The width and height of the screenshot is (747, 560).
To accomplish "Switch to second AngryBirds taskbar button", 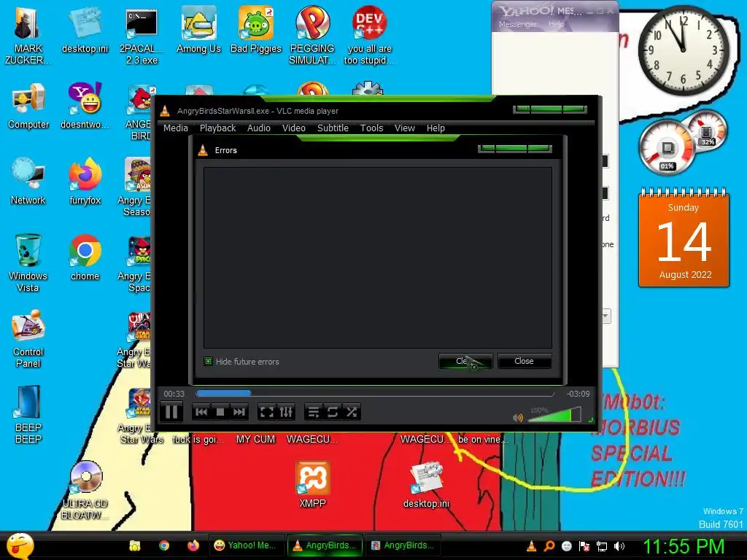I will click(403, 545).
